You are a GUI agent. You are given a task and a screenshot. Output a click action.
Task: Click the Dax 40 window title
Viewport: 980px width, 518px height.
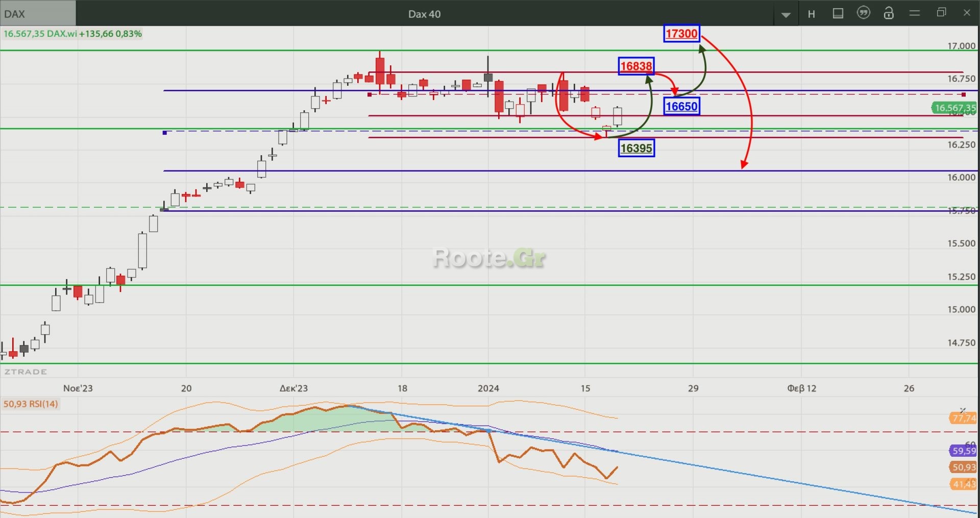coord(424,14)
